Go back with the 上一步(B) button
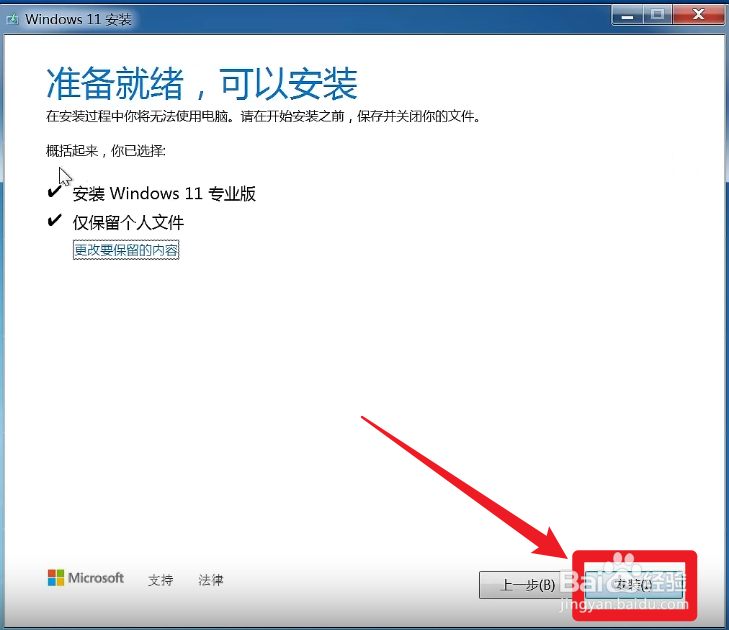This screenshot has width=729, height=630. pos(527,585)
